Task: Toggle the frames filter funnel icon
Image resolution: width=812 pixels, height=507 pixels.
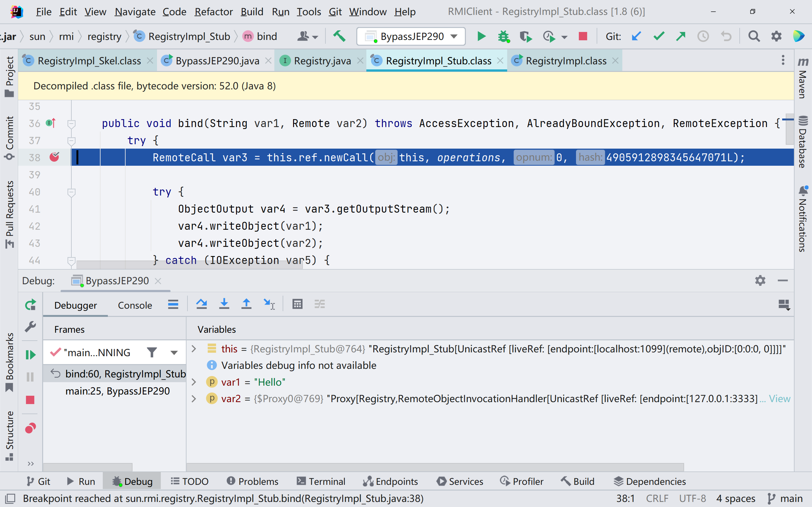Action: (152, 352)
